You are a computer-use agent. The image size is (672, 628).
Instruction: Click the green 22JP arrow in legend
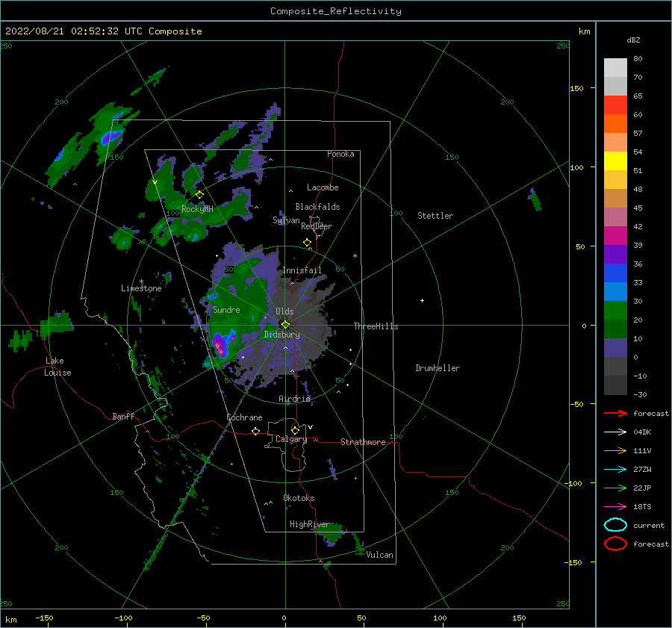coord(615,488)
